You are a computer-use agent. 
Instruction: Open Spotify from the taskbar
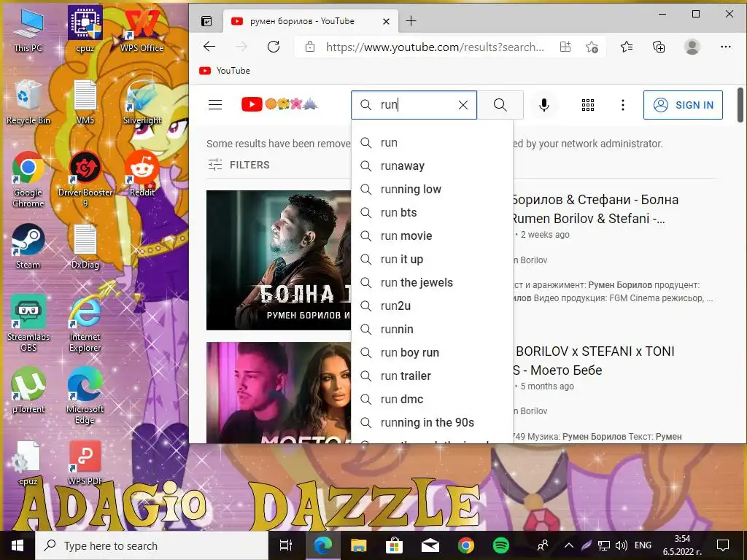pos(500,545)
